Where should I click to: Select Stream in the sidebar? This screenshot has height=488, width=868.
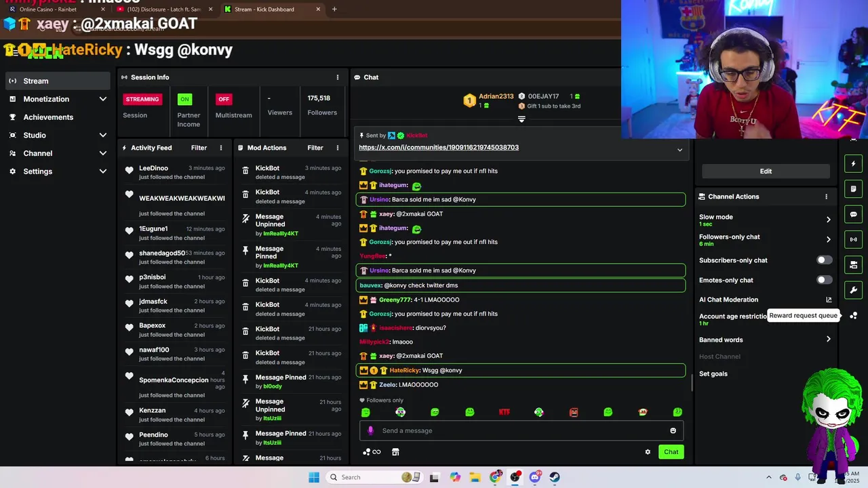(57, 81)
